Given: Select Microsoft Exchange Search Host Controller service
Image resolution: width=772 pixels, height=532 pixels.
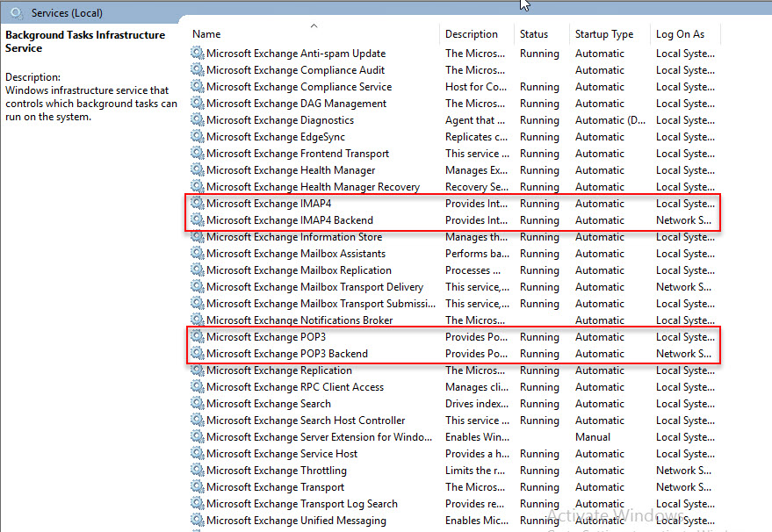Looking at the screenshot, I should click(306, 421).
